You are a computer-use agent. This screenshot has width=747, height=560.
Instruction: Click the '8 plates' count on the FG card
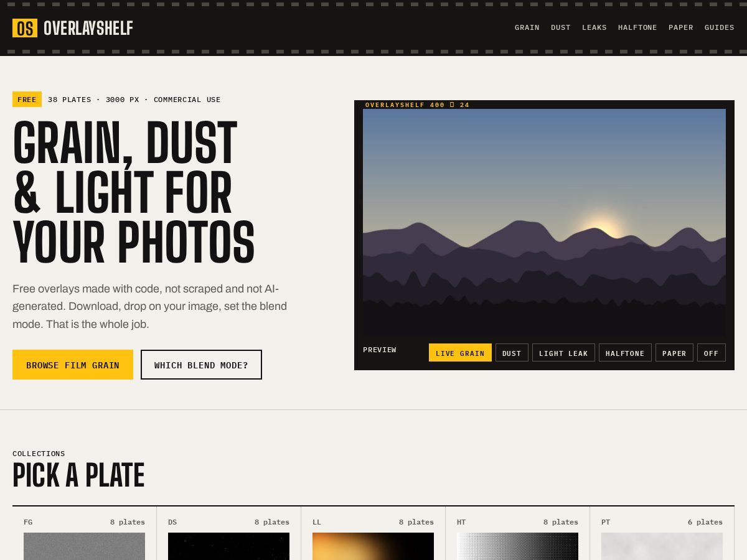[x=128, y=522]
